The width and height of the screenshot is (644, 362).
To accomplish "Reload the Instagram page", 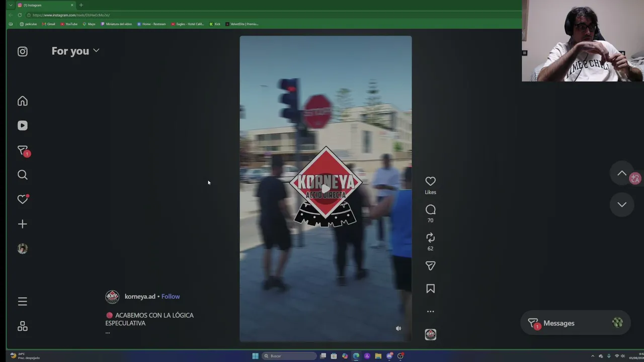I will (x=20, y=15).
